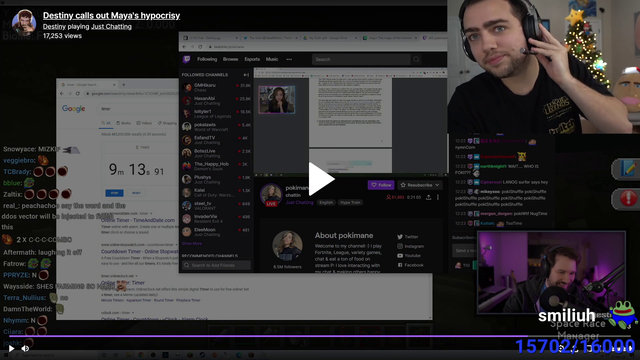Switch to the Chat - Destiny.gg browser tab
The image size is (640, 360).
coord(210,38)
